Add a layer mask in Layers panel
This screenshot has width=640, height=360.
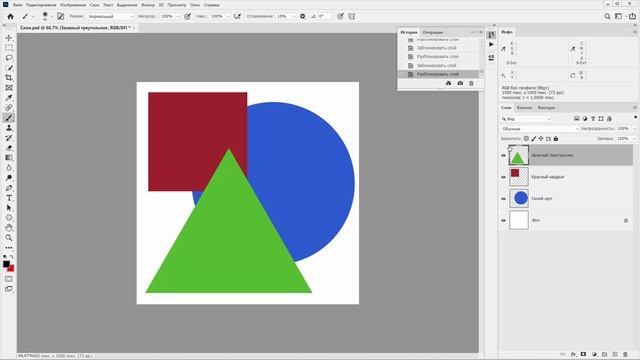click(x=583, y=354)
